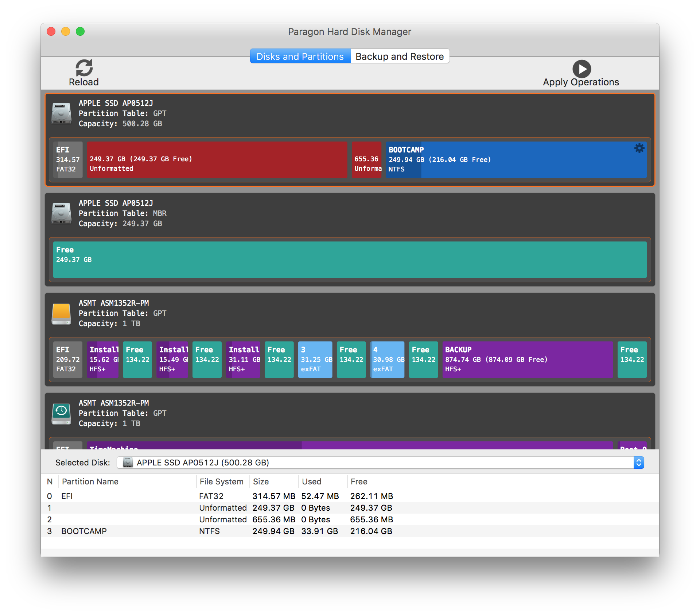Click the first APPLE SSD AP0512J title
Image resolution: width=700 pixels, height=615 pixels.
116,103
